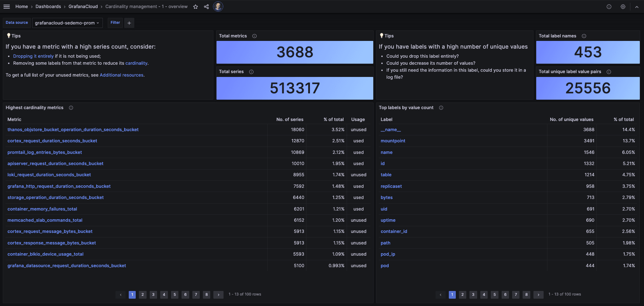Open thanos_objstore_bucket_operation_duration_seconds_bucket metric
This screenshot has height=306, width=644.
tap(73, 130)
